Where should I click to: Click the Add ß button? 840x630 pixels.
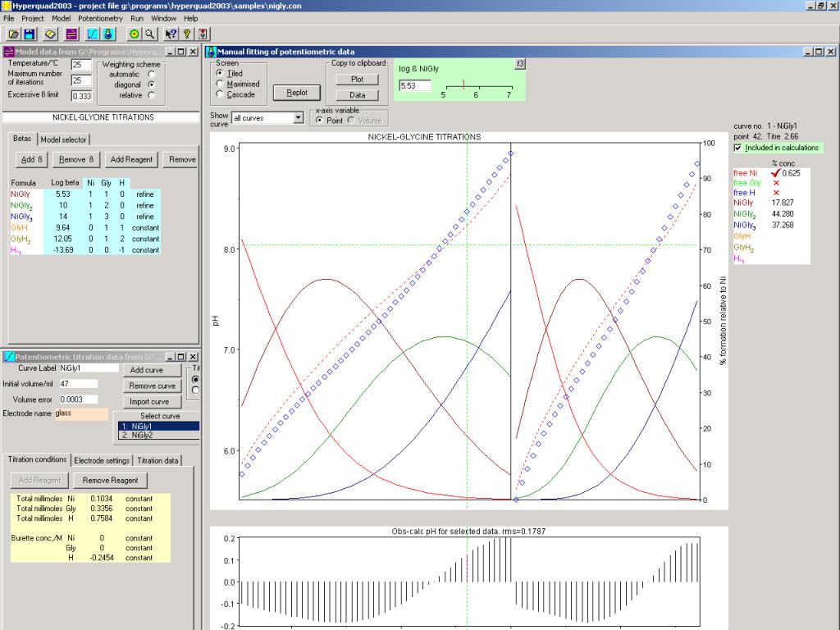pyautogui.click(x=31, y=159)
